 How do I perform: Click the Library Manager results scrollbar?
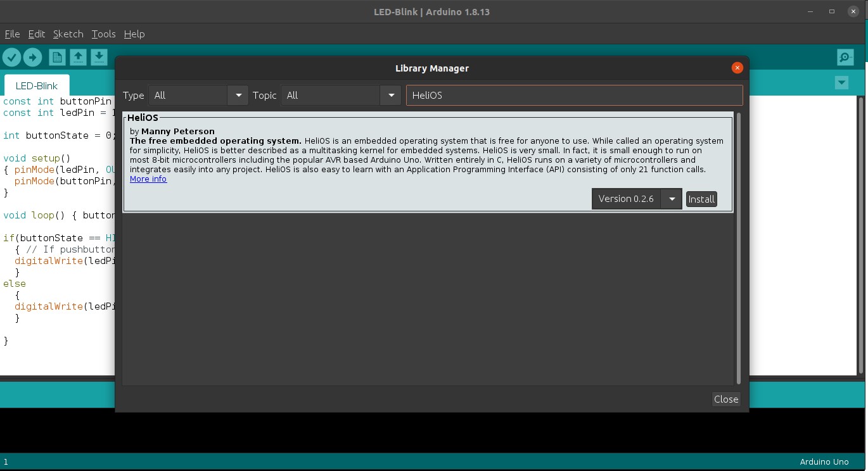point(739,248)
